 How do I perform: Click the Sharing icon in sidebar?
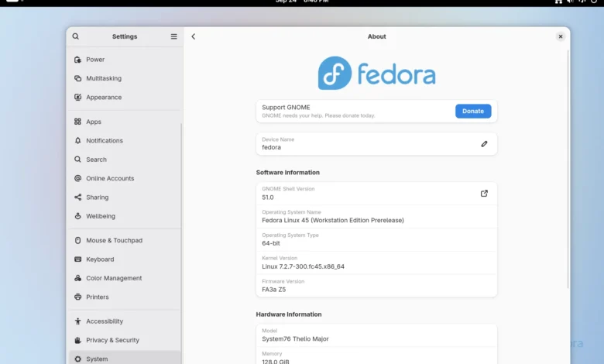tap(77, 197)
